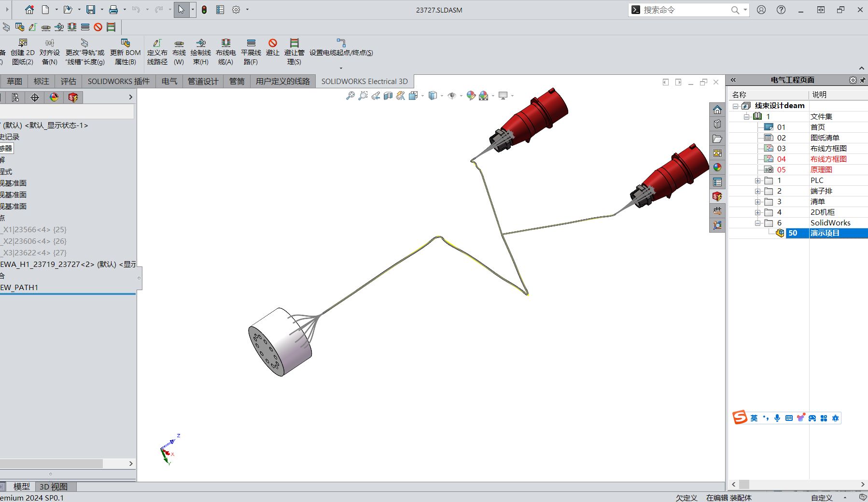Click the electrical panel horizontal scrollbar
Screen dimensions: 868x502
[798, 484]
